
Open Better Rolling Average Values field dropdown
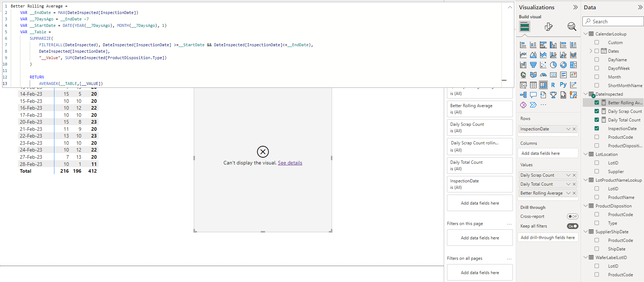[x=568, y=193]
